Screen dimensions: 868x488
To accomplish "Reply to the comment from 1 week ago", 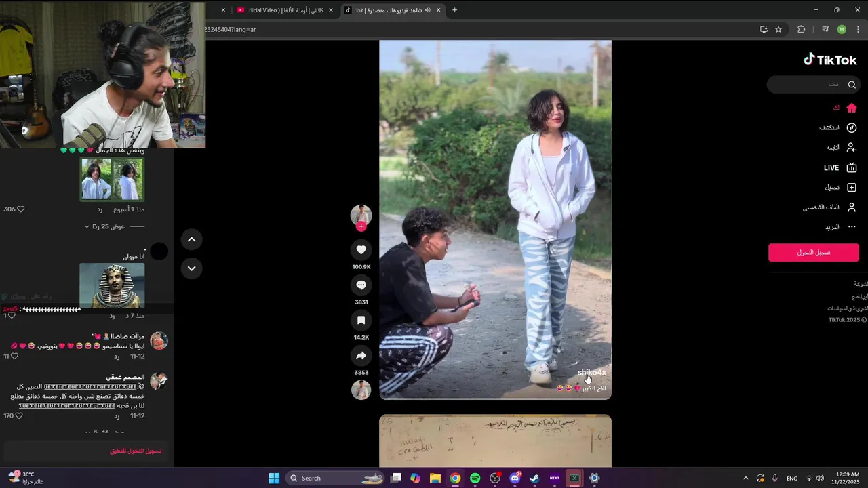I will pyautogui.click(x=100, y=209).
